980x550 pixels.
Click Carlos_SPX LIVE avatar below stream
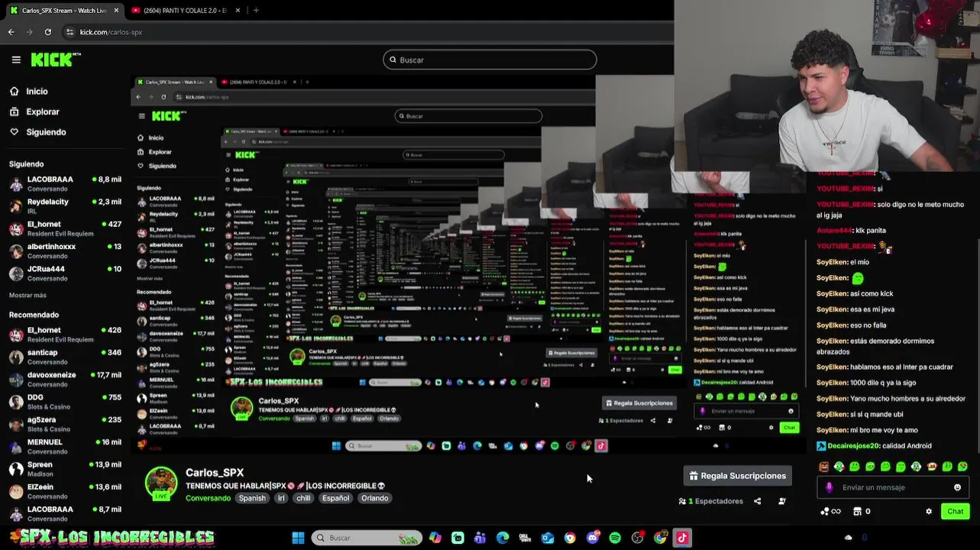click(x=161, y=484)
